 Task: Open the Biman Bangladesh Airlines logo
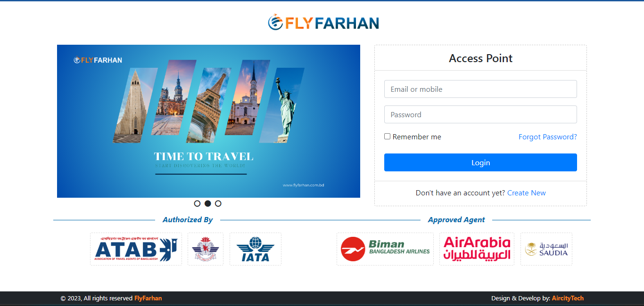tap(385, 249)
